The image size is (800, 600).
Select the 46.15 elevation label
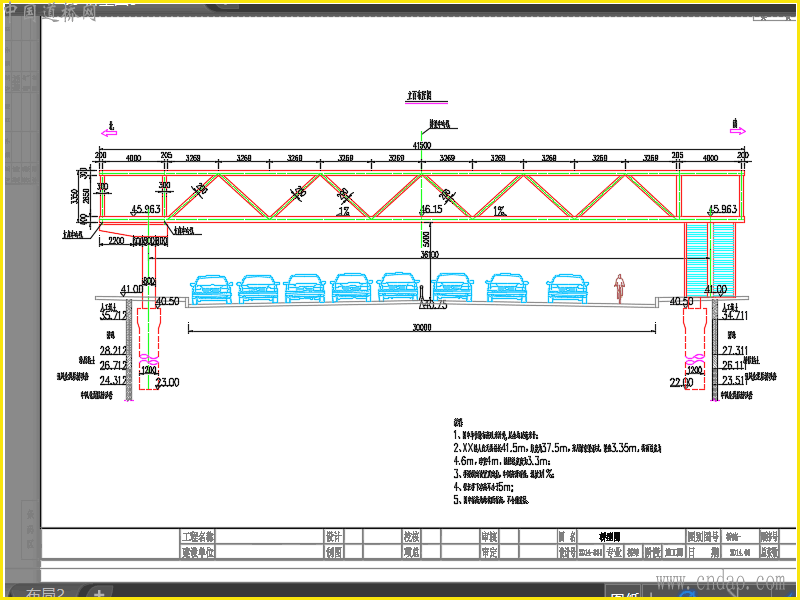[x=432, y=209]
